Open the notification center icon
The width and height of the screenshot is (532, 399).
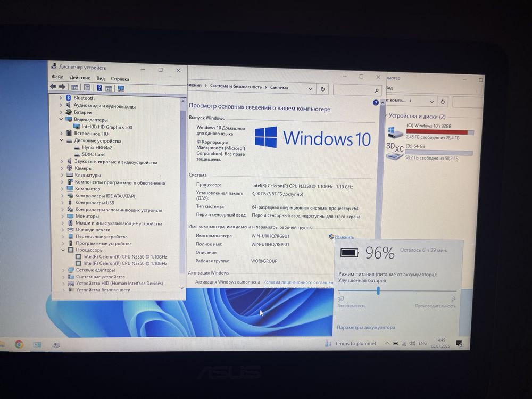click(459, 344)
